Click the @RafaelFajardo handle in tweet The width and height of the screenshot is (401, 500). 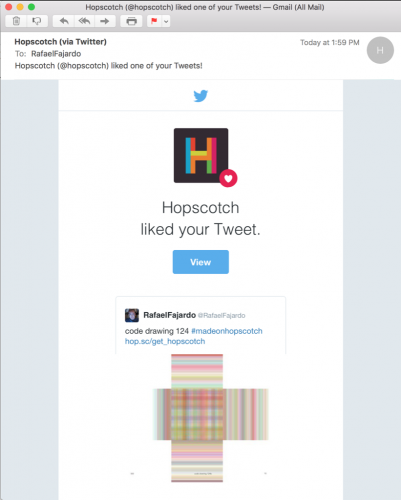point(222,316)
